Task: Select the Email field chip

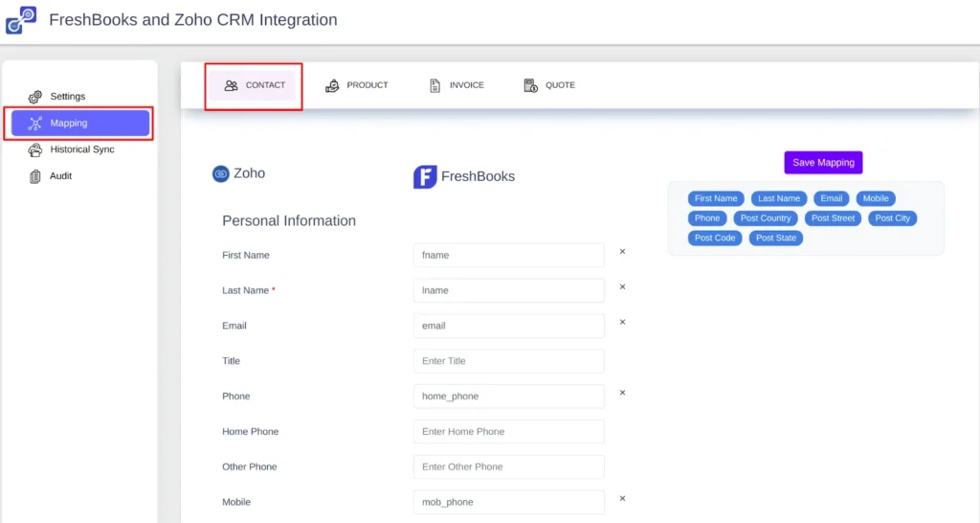Action: (832, 198)
